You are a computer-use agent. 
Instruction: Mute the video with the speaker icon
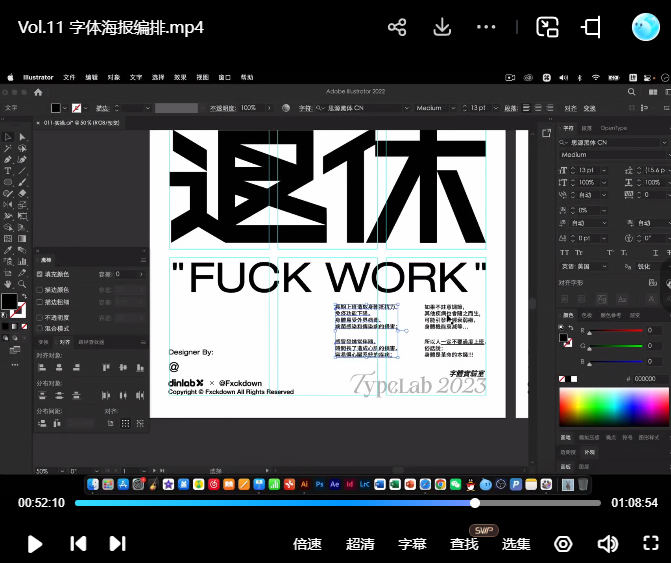pyautogui.click(x=607, y=544)
